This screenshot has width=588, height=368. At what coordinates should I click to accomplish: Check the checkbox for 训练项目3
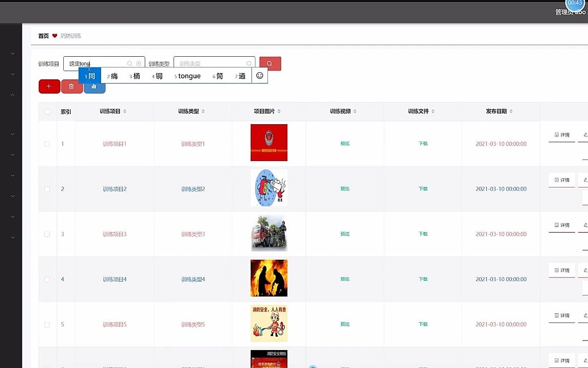pos(46,234)
